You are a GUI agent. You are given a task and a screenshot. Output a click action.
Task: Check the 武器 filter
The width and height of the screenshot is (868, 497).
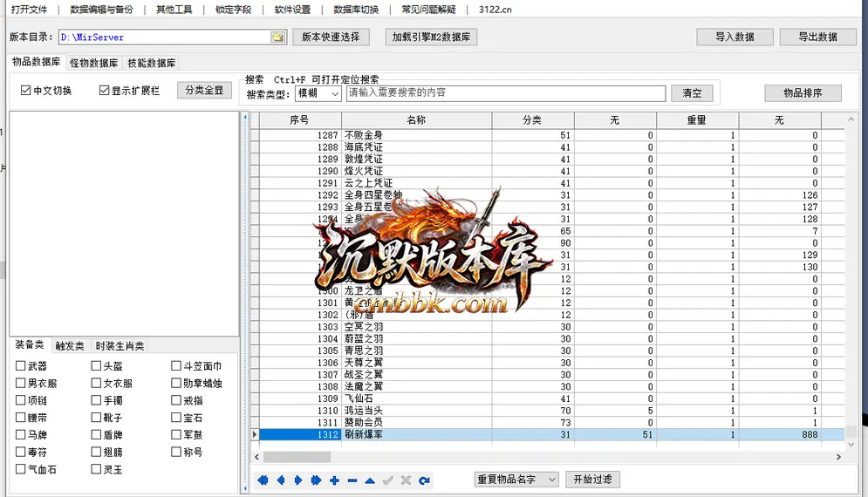coord(20,366)
